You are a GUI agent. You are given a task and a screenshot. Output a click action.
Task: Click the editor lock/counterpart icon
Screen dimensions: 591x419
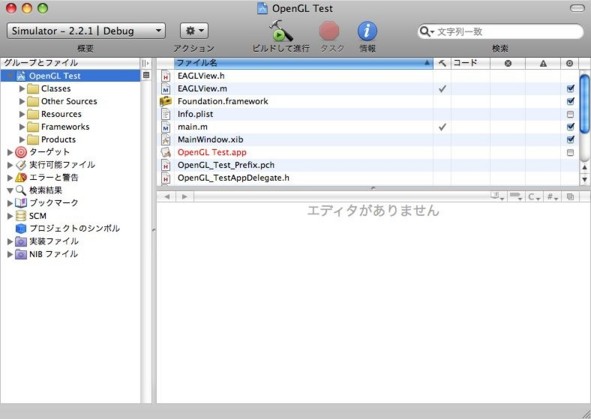click(x=570, y=197)
